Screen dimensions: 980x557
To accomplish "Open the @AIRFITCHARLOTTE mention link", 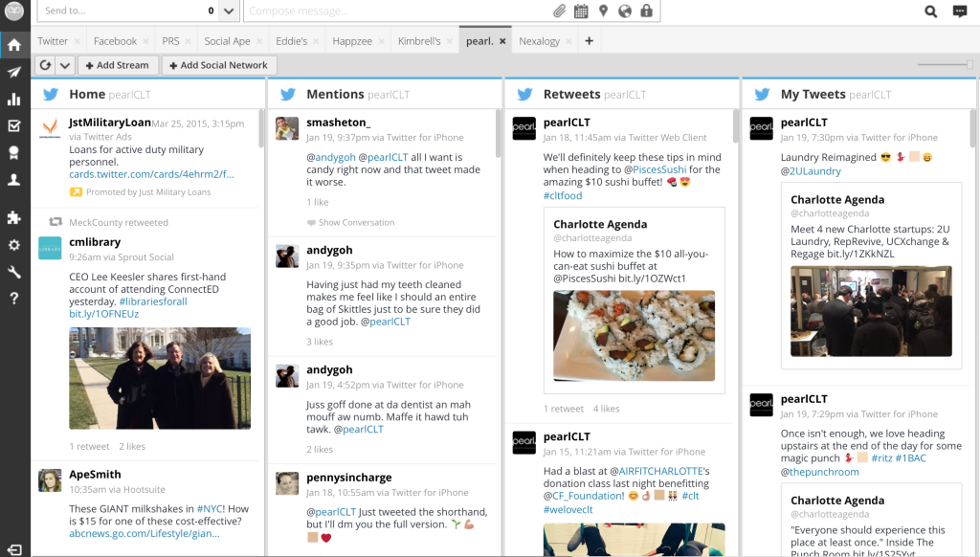I will pos(657,471).
